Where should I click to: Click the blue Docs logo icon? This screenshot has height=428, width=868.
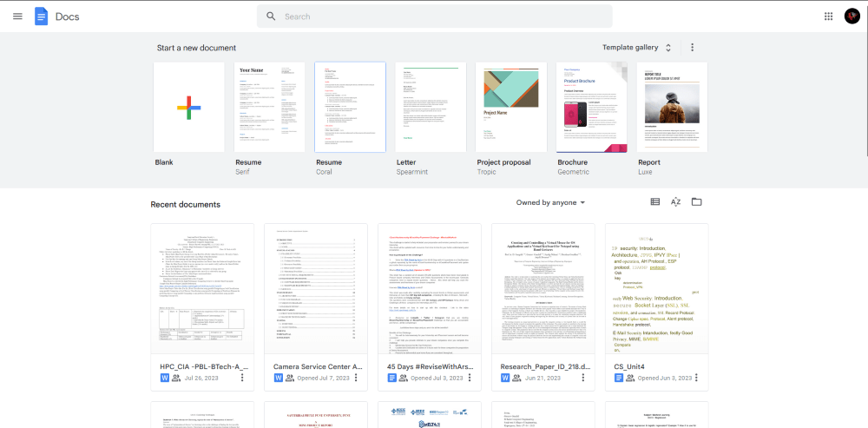pyautogui.click(x=42, y=16)
